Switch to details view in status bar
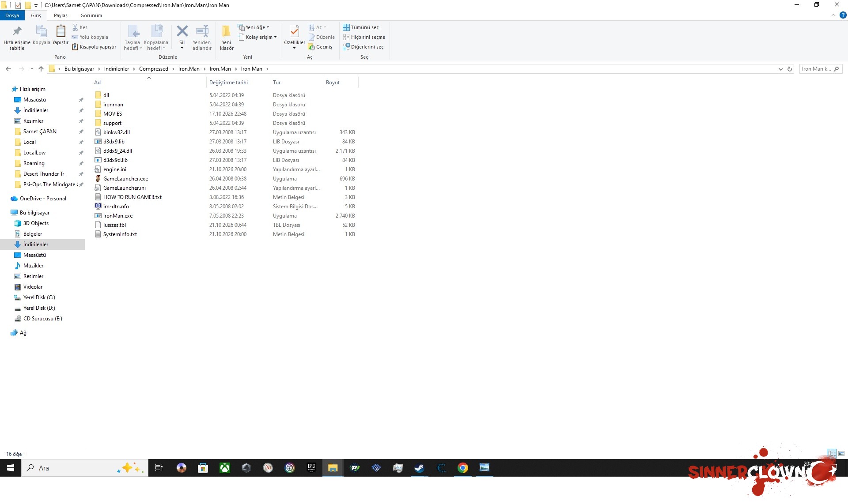 click(x=832, y=454)
